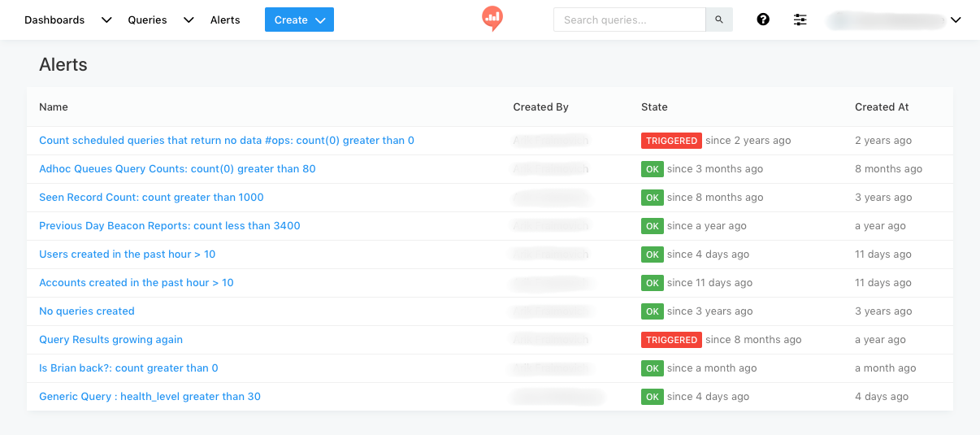Click inside the Search queries field

629,20
